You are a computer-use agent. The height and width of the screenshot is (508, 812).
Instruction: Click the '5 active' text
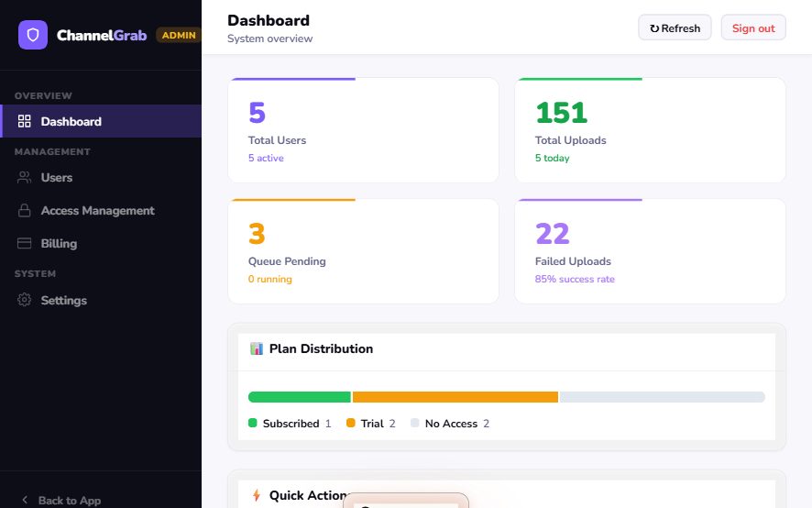point(266,158)
